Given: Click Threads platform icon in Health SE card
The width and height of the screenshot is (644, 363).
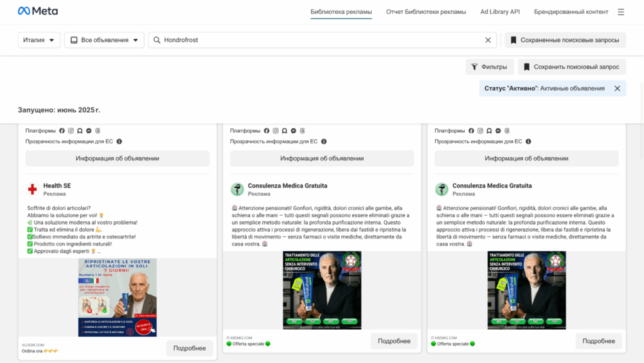Looking at the screenshot, I should coord(97,131).
